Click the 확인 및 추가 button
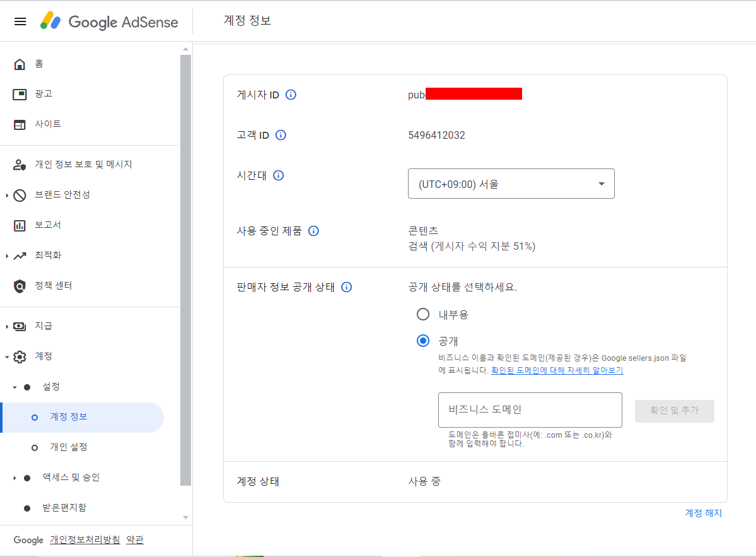Image resolution: width=756 pixels, height=557 pixels. [x=674, y=411]
